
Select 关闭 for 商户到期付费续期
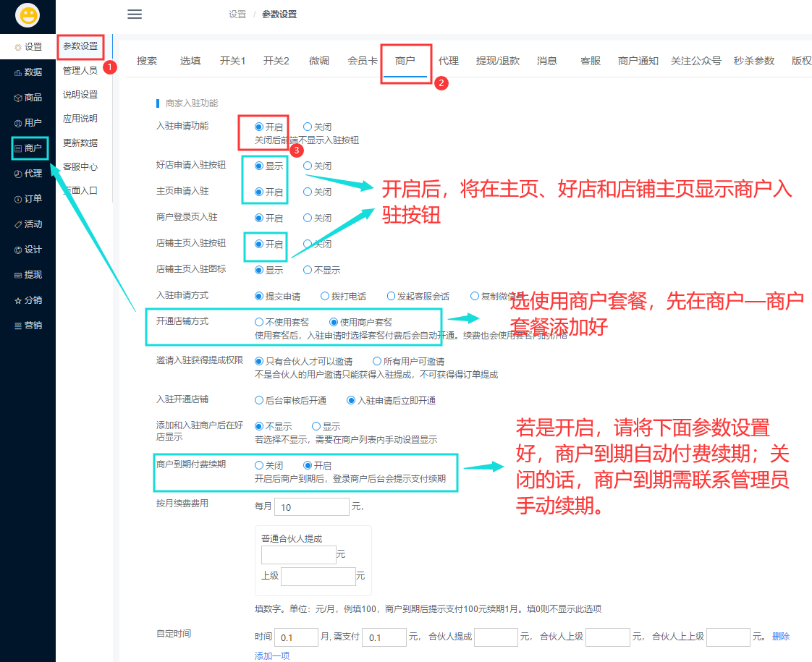(259, 465)
